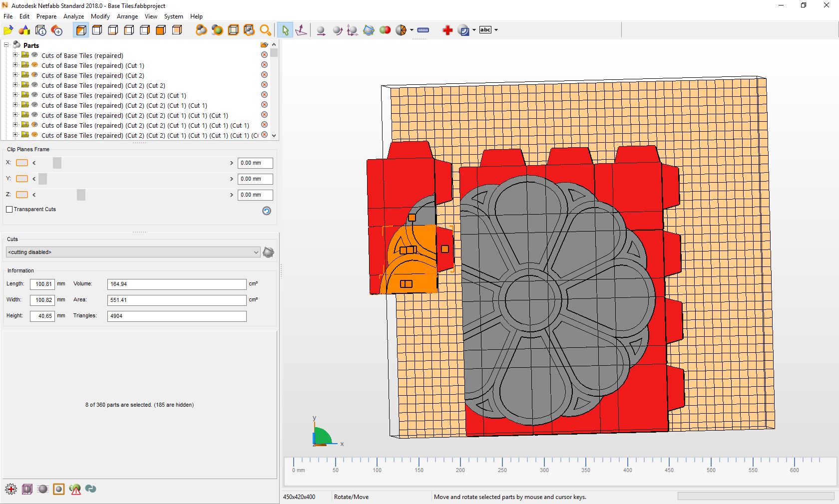Enable the Transparent Cuts checkbox

coord(9,210)
